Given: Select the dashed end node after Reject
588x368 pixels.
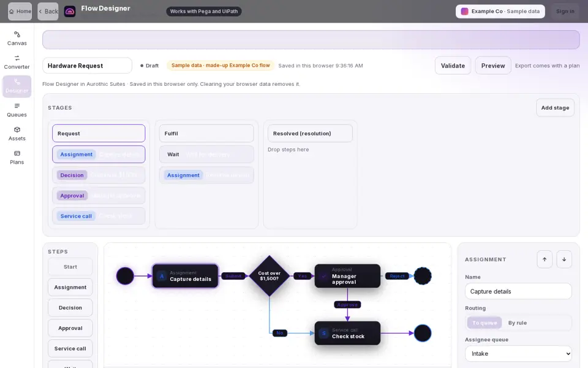Looking at the screenshot, I should pos(423,276).
